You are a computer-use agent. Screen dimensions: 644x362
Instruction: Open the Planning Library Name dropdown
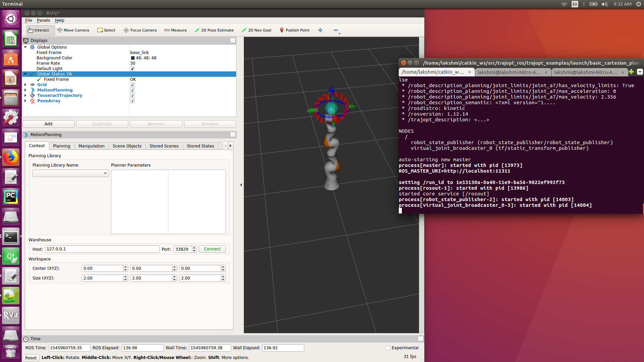coord(70,173)
